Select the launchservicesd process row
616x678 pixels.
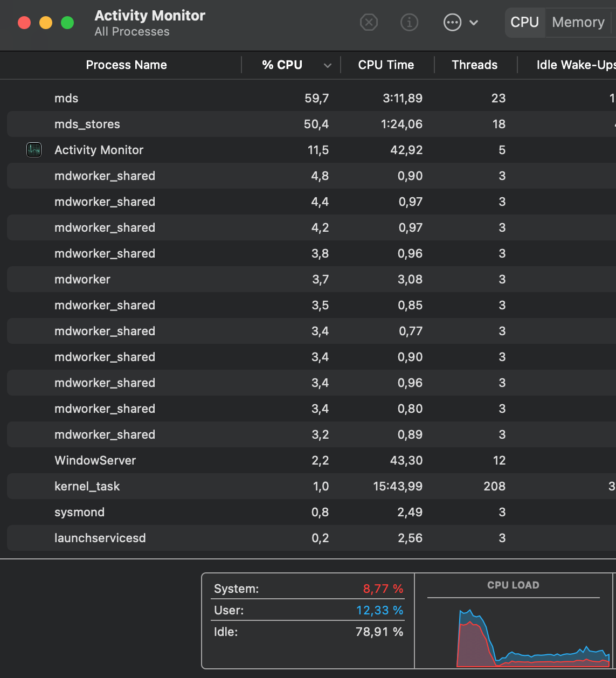point(312,538)
